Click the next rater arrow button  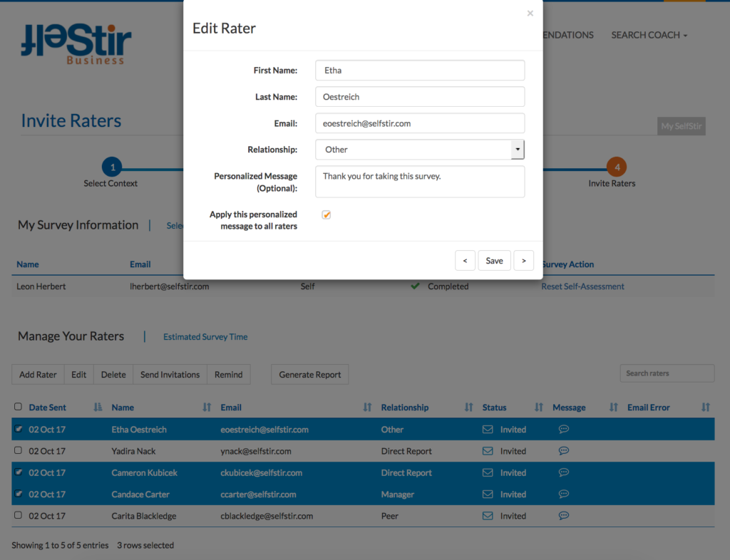pos(523,261)
